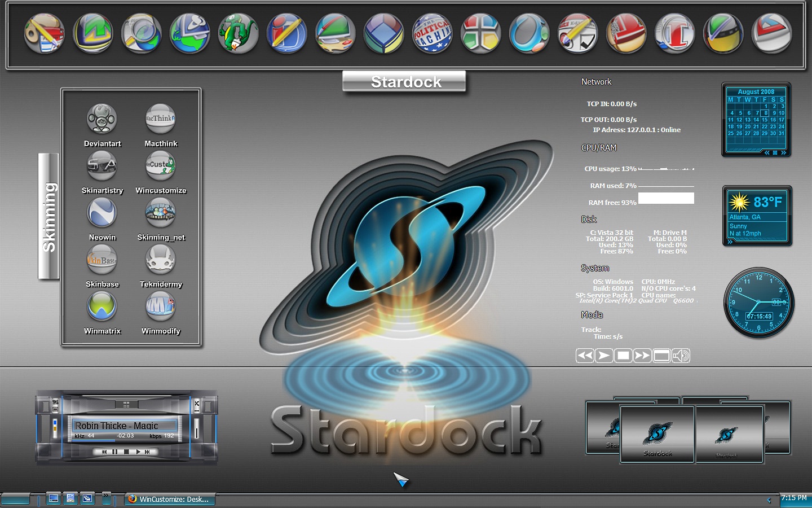Launch the Skinning_net shortcut
This screenshot has width=812, height=508.
(161, 219)
